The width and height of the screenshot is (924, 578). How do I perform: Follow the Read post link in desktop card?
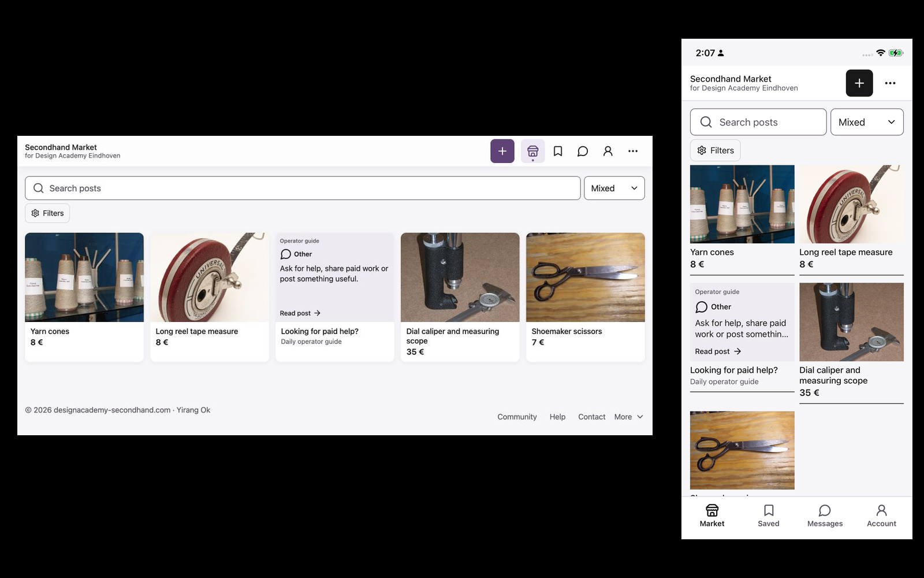pos(300,313)
